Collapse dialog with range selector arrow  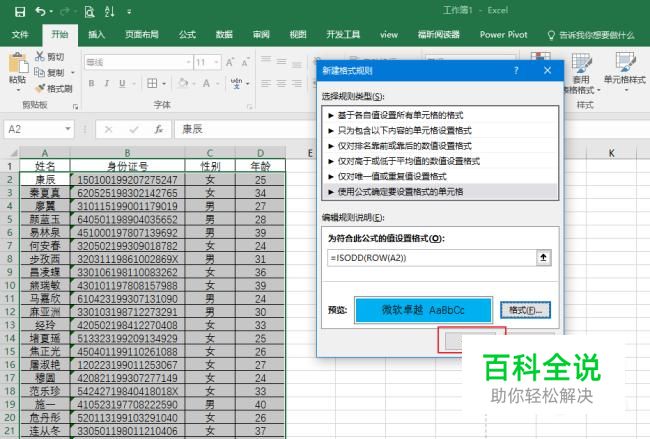point(543,258)
